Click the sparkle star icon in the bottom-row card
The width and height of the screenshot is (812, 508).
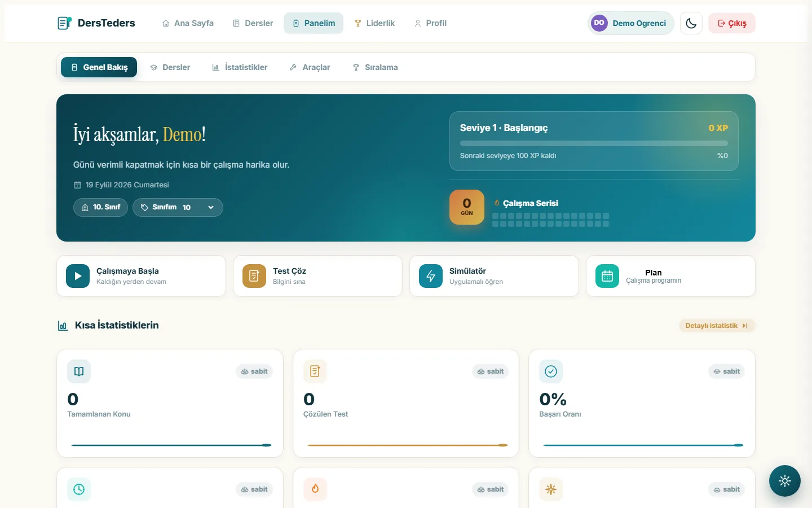(x=551, y=489)
